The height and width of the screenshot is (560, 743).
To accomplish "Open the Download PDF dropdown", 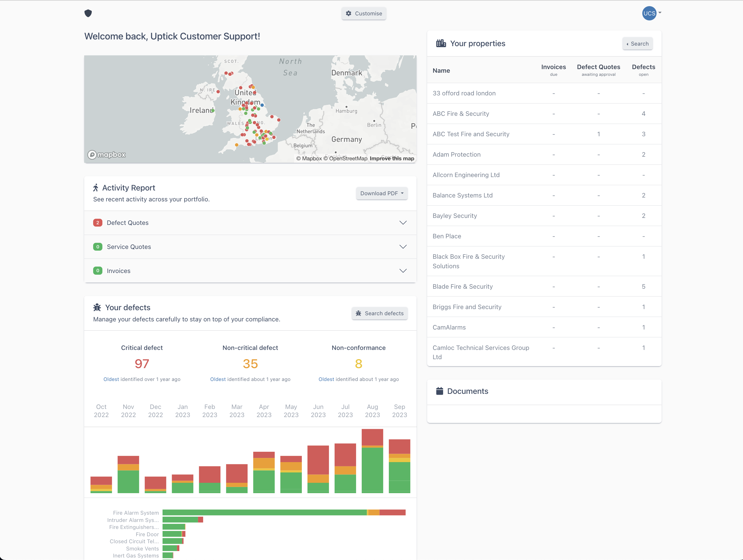I will point(382,193).
